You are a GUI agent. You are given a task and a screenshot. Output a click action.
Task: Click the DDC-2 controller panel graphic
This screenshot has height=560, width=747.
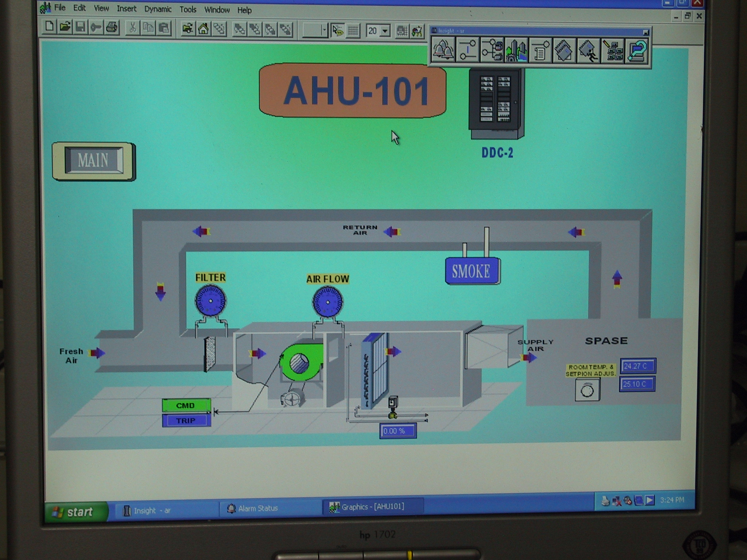click(496, 104)
